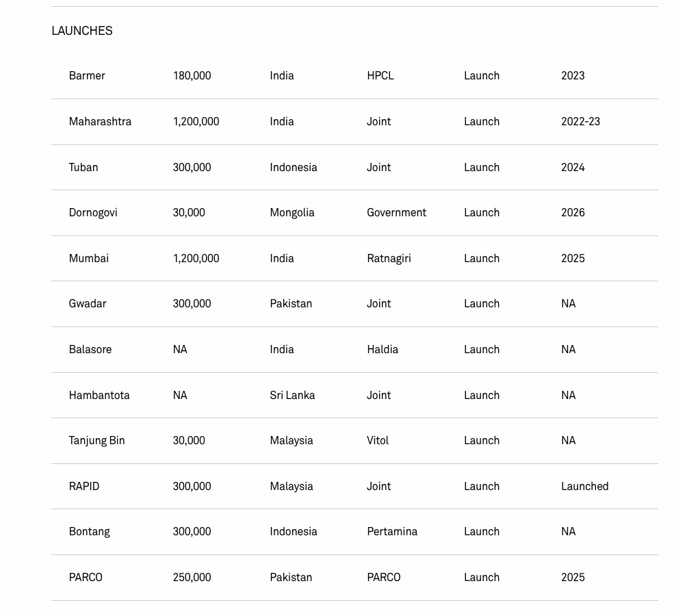Select the Barmer refinery name cell
674x616 pixels.
pos(87,76)
